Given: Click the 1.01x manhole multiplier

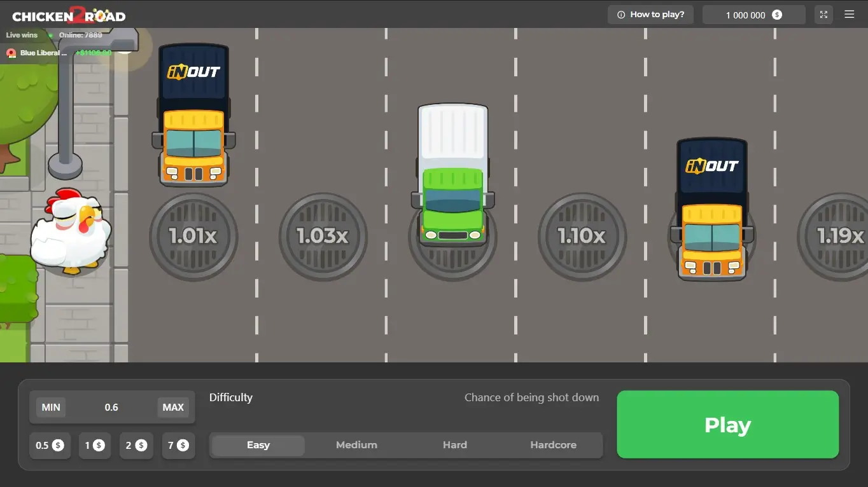Looking at the screenshot, I should point(193,237).
